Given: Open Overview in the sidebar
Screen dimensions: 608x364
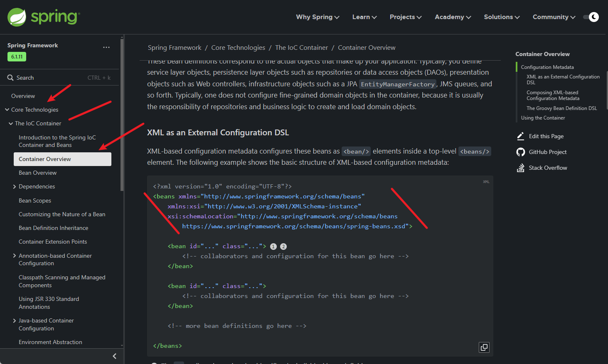Looking at the screenshot, I should [23, 96].
